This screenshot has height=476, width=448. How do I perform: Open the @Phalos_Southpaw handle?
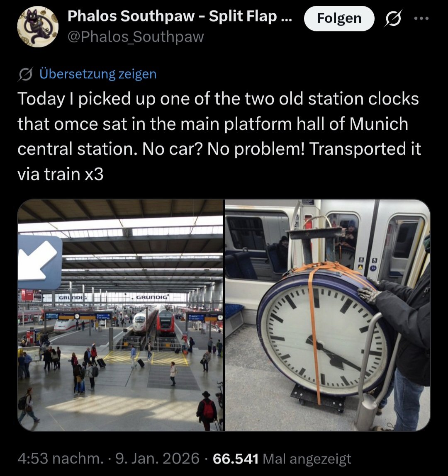(136, 37)
